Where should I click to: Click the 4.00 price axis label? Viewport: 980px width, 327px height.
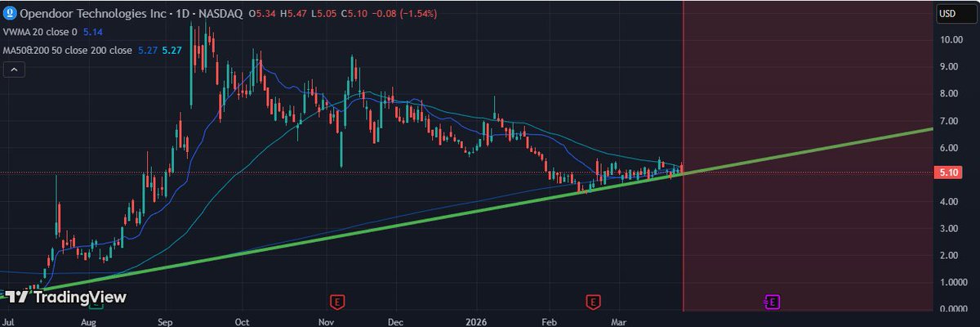coord(951,201)
